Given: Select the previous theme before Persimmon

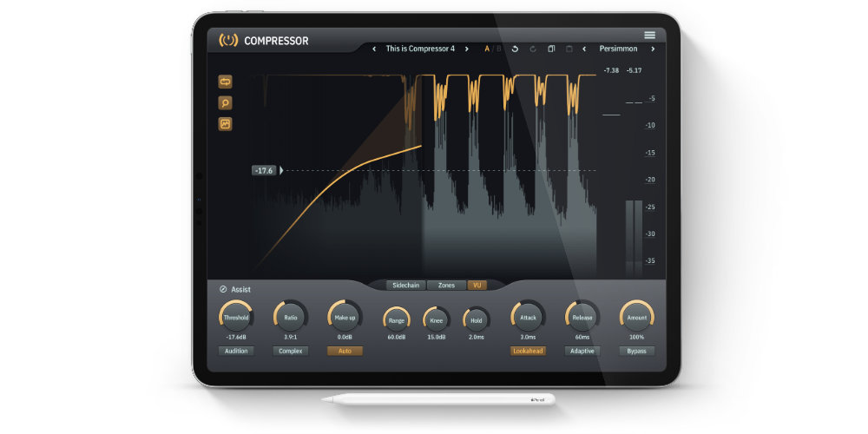Looking at the screenshot, I should point(584,49).
